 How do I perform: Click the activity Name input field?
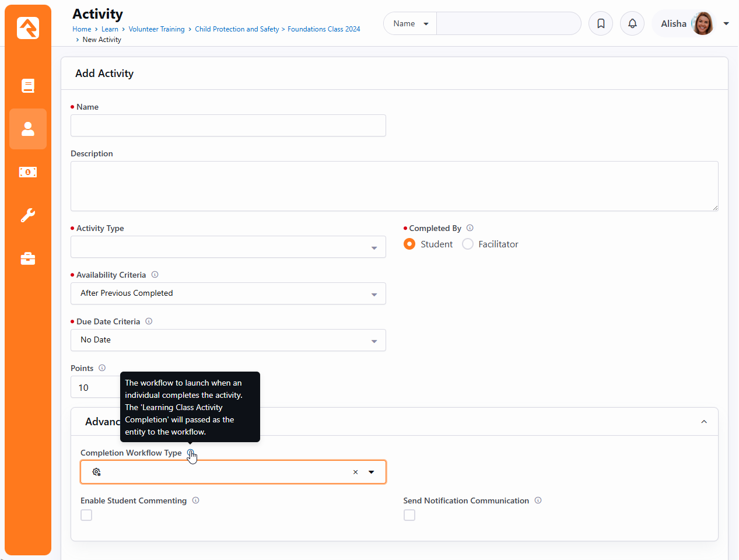pyautogui.click(x=228, y=125)
